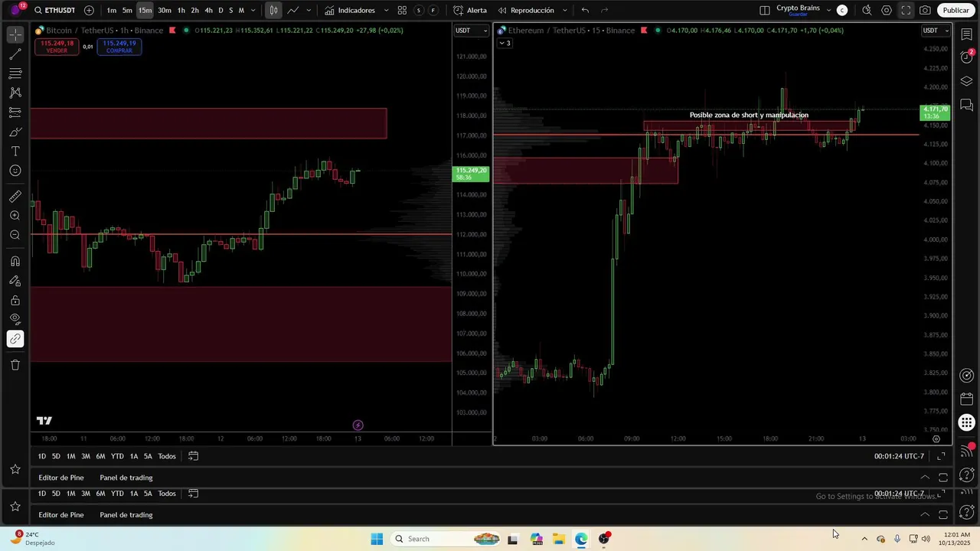Expand favorite indicators dropdown beside Indicadores
This screenshot has height=551, width=980.
[386, 11]
